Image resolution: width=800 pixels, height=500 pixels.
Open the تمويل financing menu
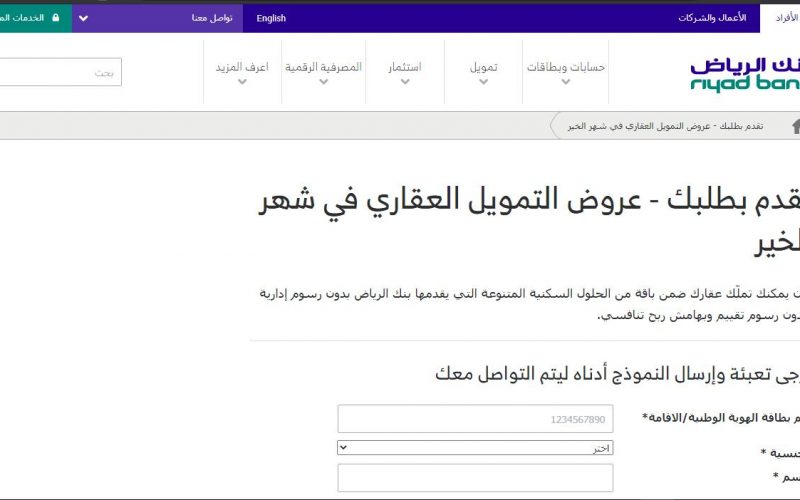coord(483,67)
